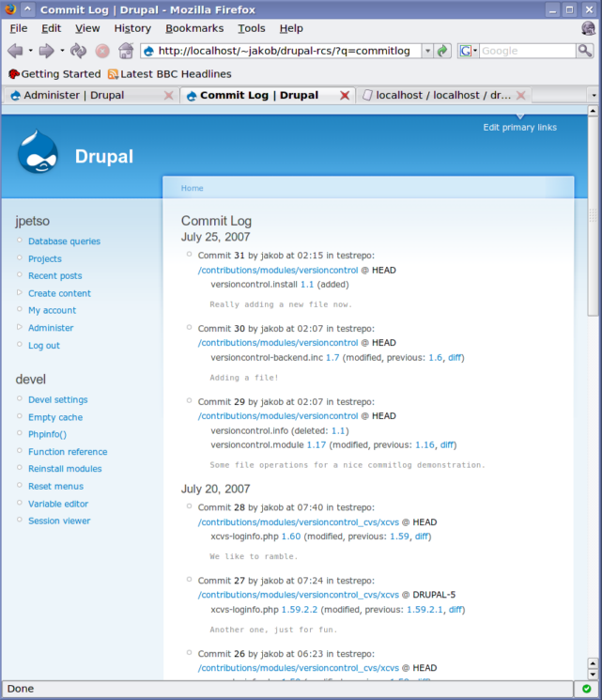Close the Commit Log | Drupal tab
The width and height of the screenshot is (602, 700).
(x=345, y=95)
